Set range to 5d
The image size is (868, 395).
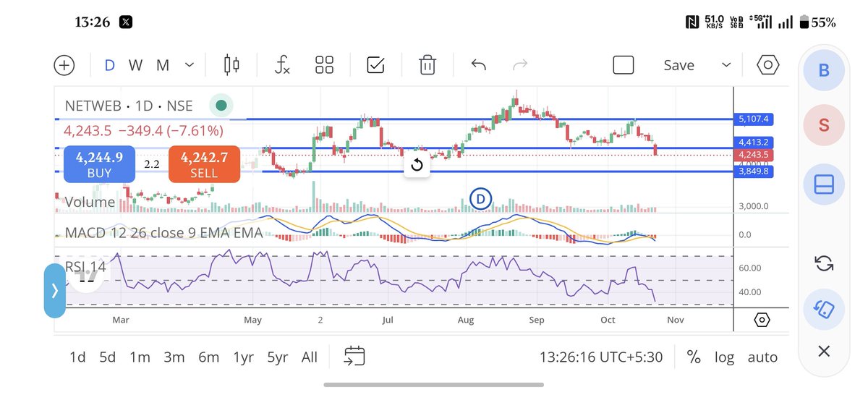(107, 357)
